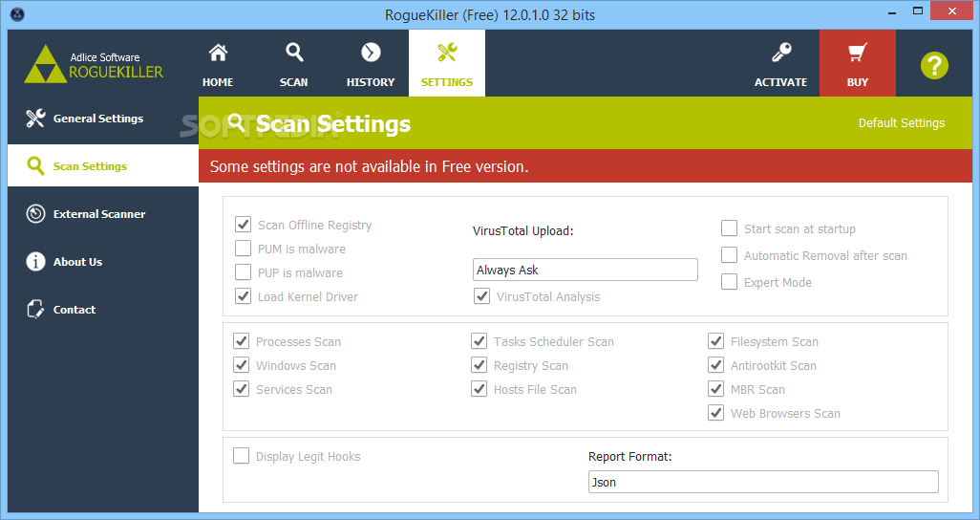Screen dimensions: 980x520
Task: Open About Us section
Action: [103, 262]
